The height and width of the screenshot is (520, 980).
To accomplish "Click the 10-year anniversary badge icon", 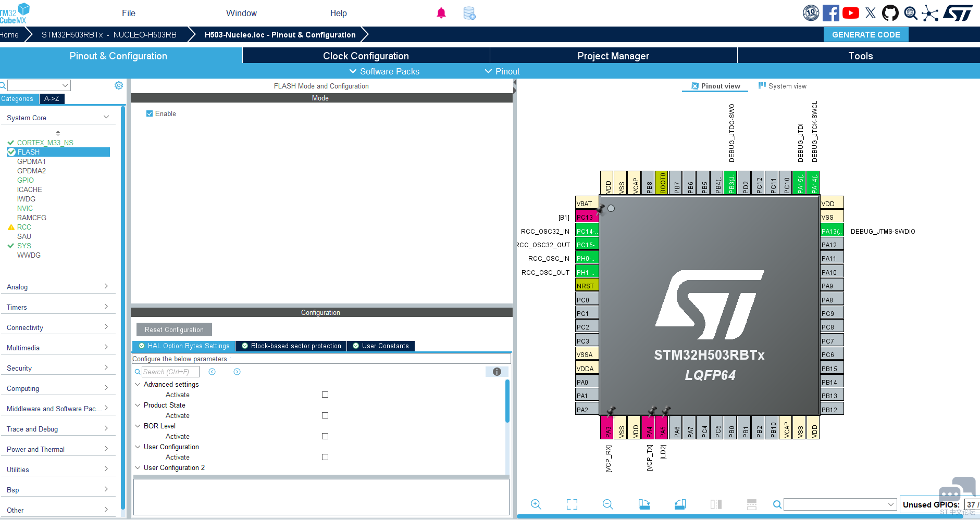I will coord(811,13).
